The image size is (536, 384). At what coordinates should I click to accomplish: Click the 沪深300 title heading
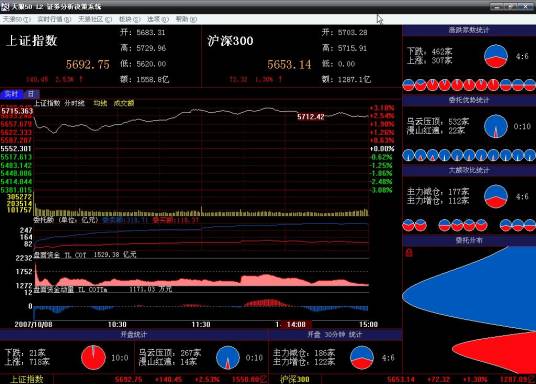click(x=230, y=41)
